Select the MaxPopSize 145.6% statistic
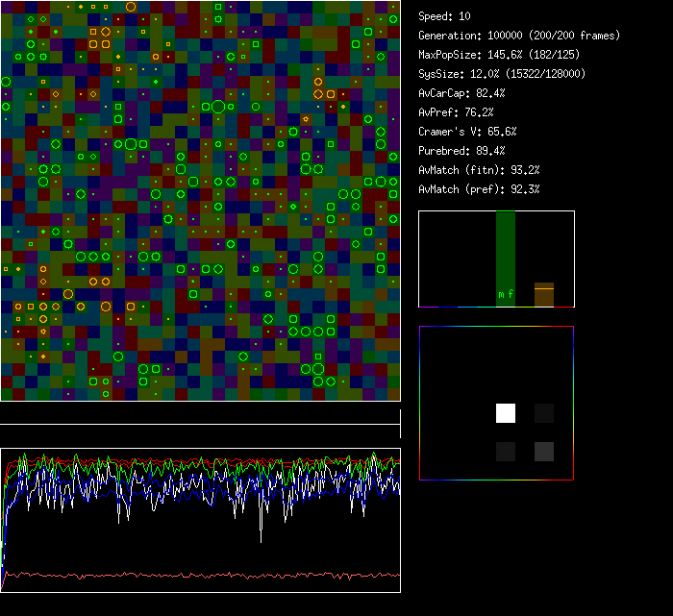Viewport: 673px width, 616px height. pyautogui.click(x=498, y=55)
